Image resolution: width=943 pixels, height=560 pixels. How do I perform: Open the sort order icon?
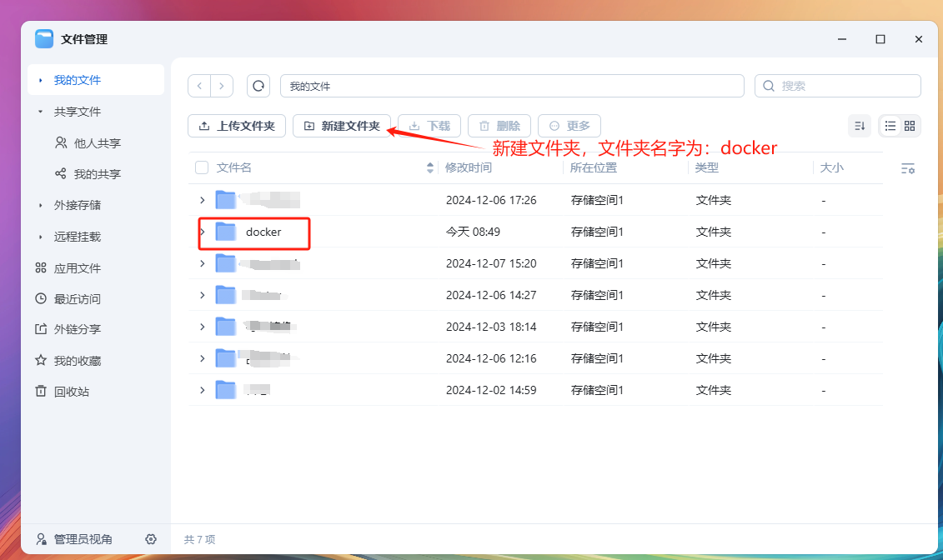point(860,126)
